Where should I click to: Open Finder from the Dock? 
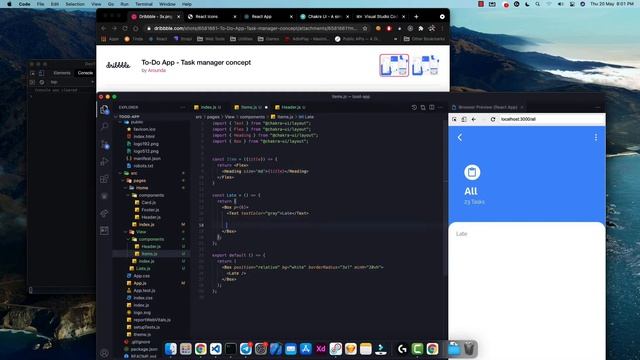coord(171,349)
